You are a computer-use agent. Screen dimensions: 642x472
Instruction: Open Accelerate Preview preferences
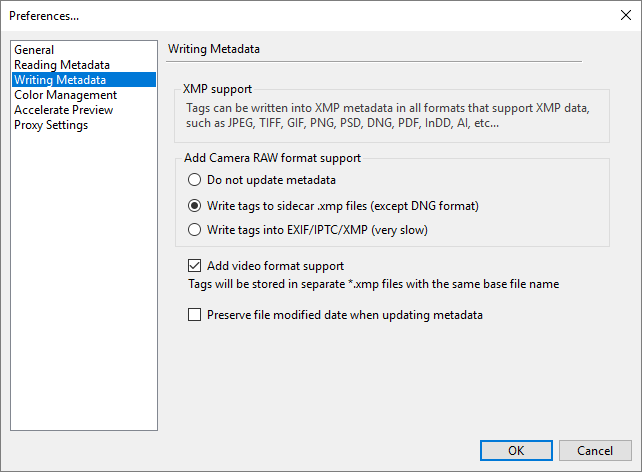(64, 110)
